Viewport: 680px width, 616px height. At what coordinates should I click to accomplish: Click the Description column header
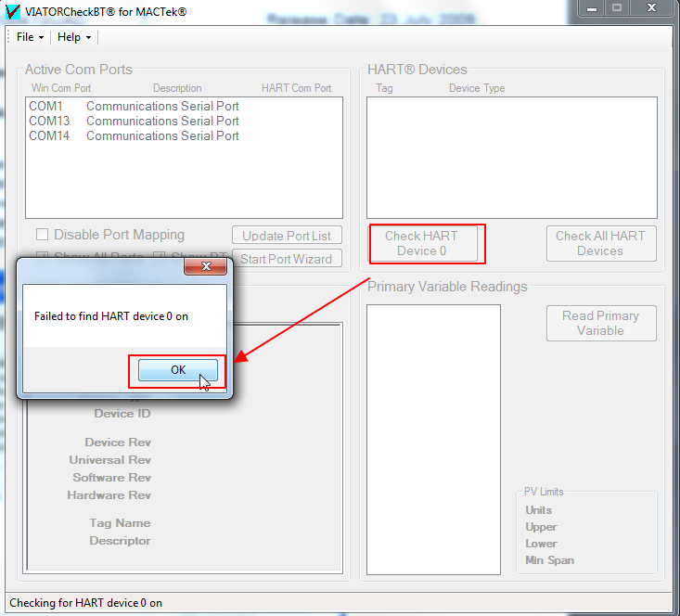(177, 88)
